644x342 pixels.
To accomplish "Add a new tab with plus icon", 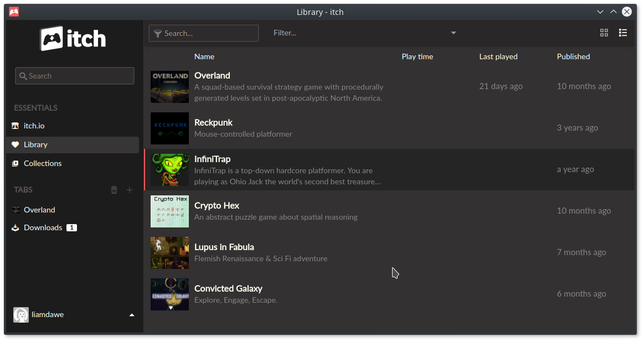I will [x=130, y=190].
